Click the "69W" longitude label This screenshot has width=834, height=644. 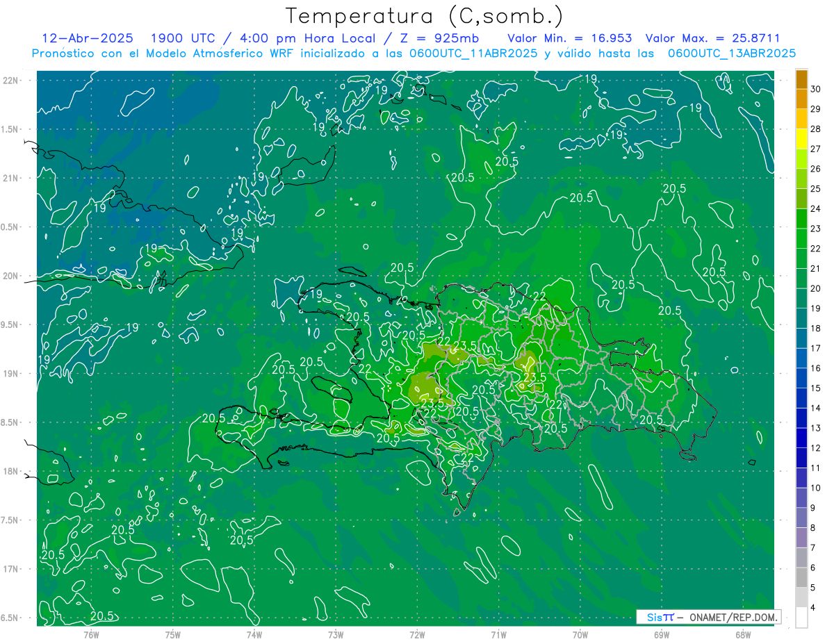click(662, 634)
